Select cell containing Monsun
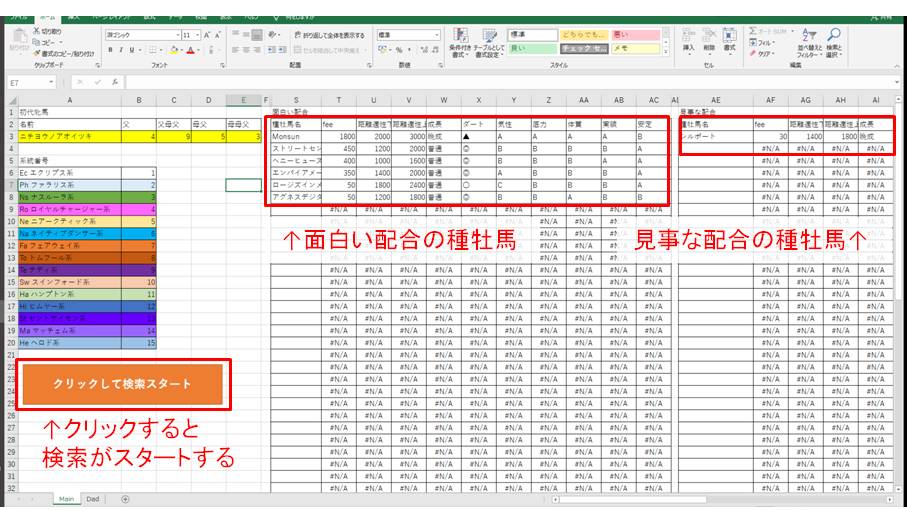 296,136
